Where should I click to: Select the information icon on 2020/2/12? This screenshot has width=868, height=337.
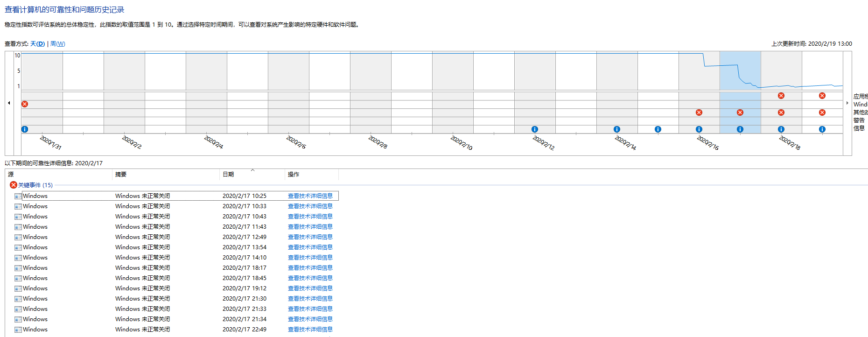(x=535, y=129)
